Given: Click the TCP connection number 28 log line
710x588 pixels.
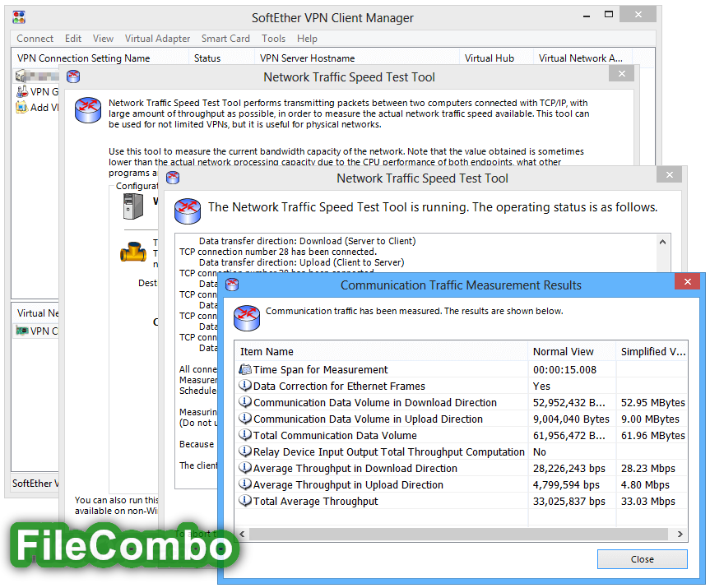Looking at the screenshot, I should click(x=278, y=252).
